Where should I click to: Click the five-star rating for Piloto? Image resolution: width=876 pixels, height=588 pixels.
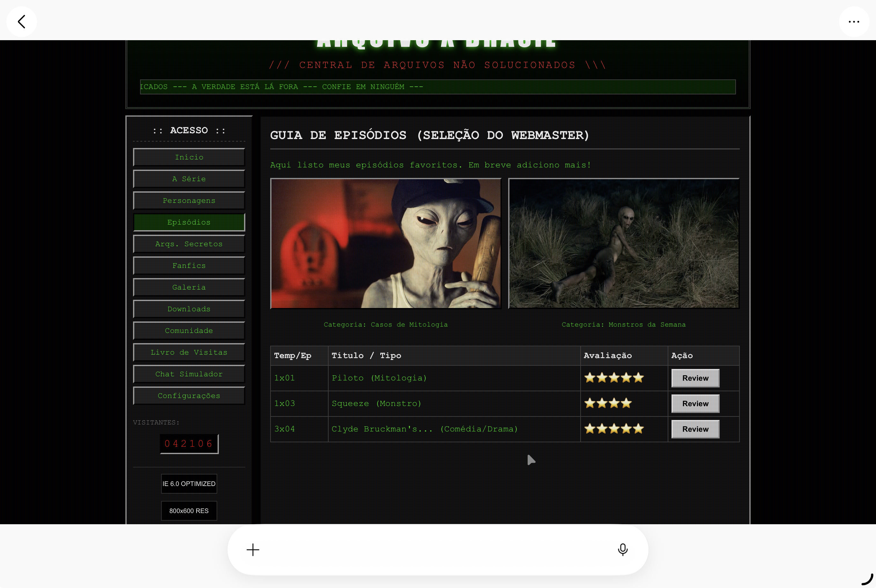pyautogui.click(x=614, y=378)
